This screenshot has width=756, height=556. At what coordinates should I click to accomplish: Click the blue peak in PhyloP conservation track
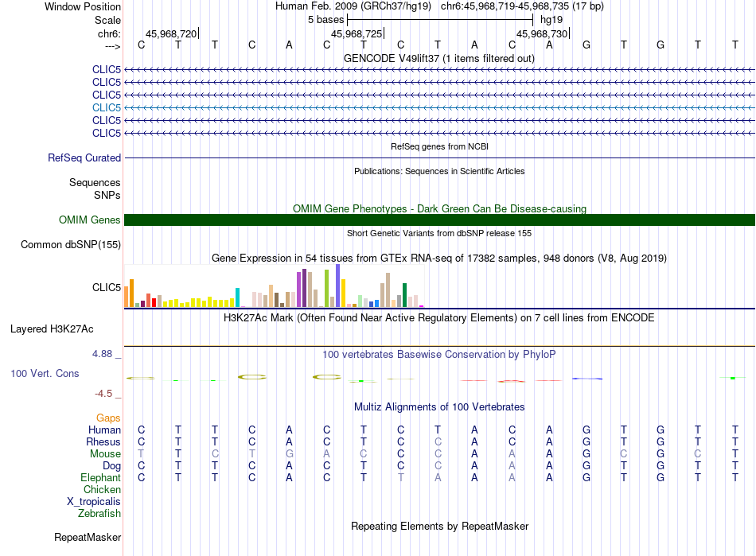[587, 379]
